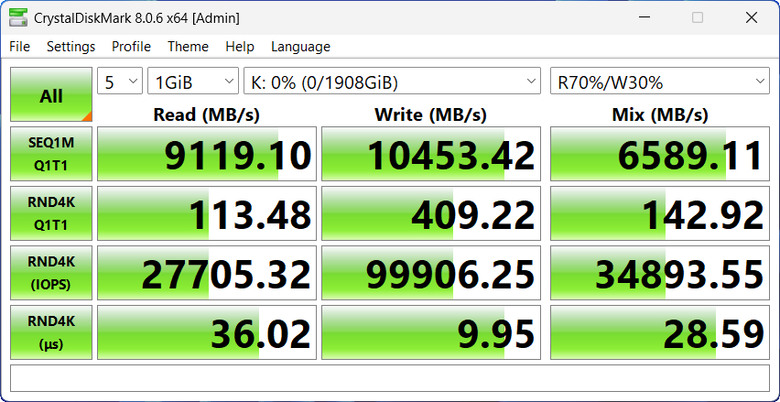
Task: Click the Mix (MB/s) column header
Action: tap(660, 114)
